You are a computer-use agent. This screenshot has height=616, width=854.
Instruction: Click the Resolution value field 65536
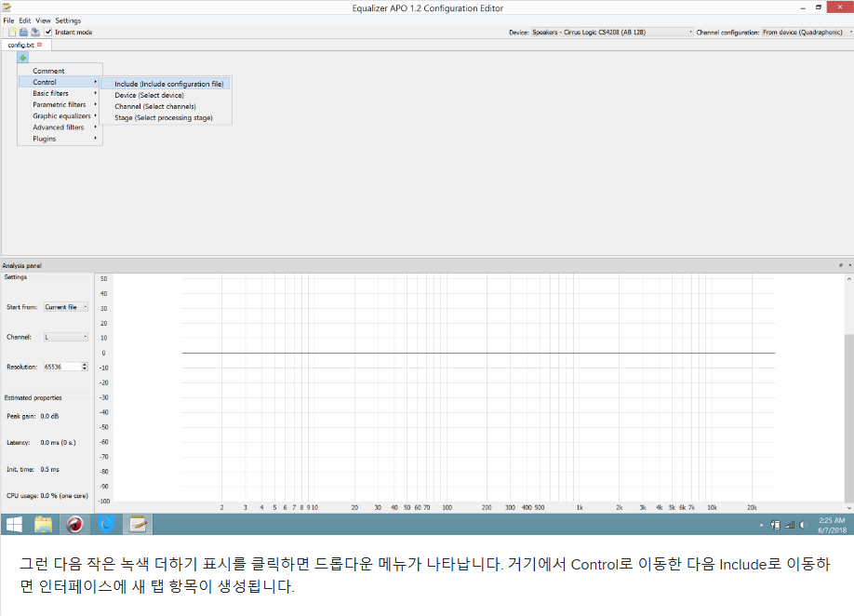(62, 367)
